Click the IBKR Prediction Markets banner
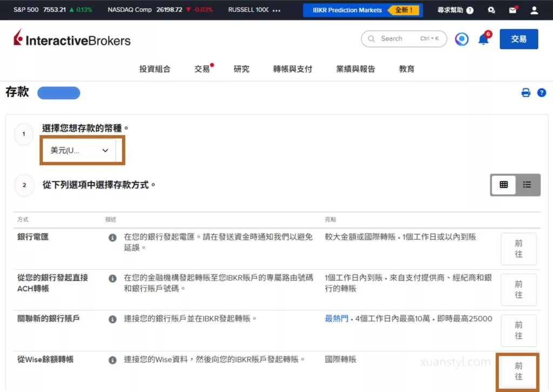Screen dimensions: 553x392 362,10
